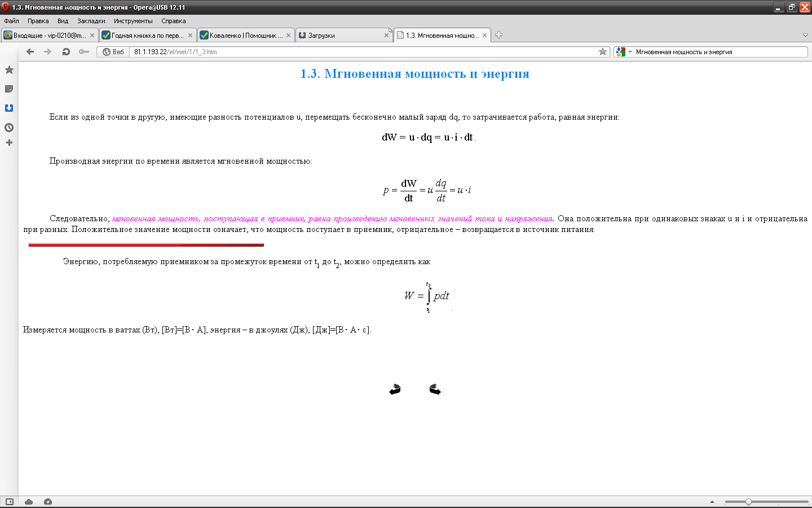
Task: Toggle the panel sidebar button in status bar
Action: click(x=9, y=502)
